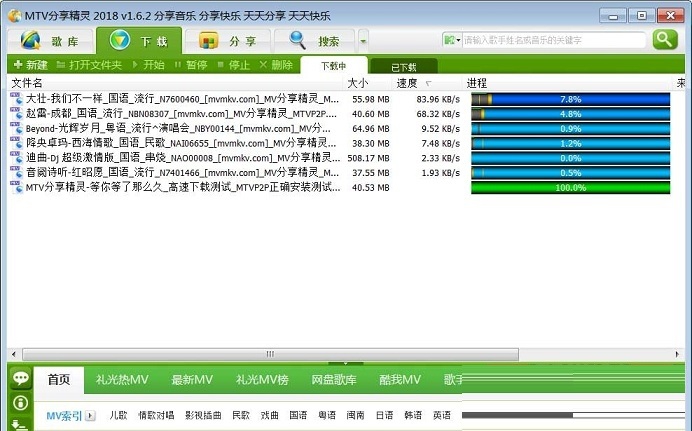
Task: Click size value 508.17 MB
Action: (x=368, y=158)
